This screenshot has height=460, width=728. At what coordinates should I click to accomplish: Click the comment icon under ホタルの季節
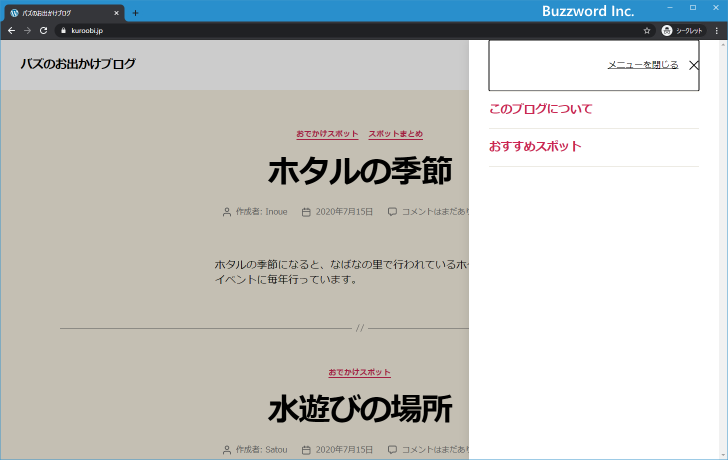pos(392,212)
